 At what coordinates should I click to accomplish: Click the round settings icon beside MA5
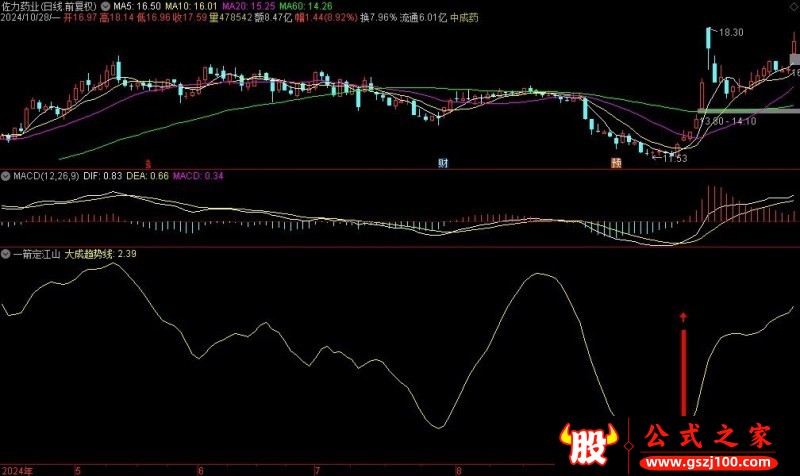[107, 5]
